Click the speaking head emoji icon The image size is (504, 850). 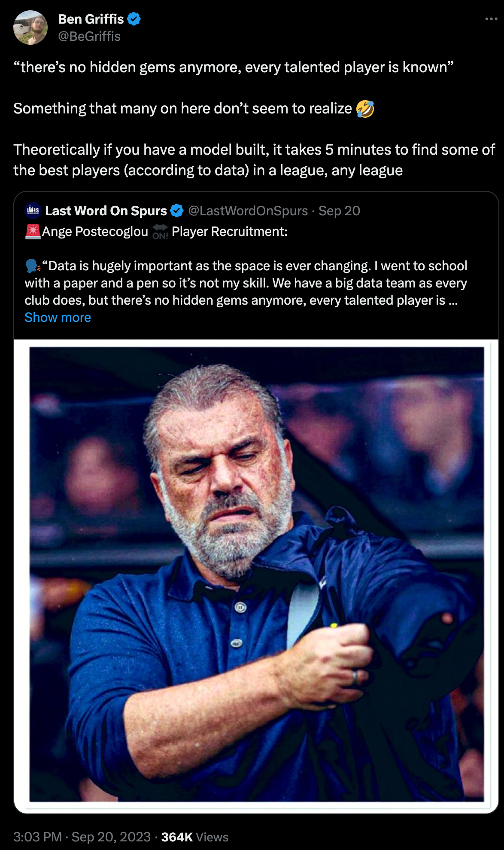(x=33, y=266)
